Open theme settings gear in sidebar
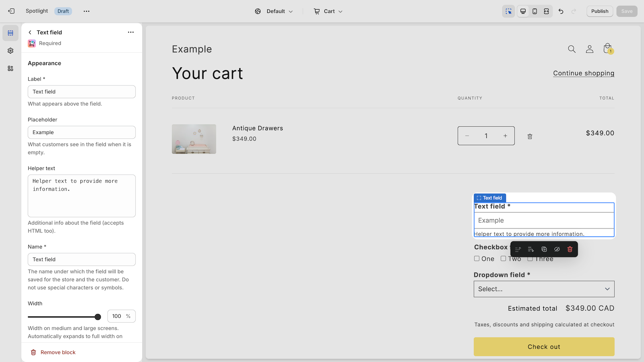 (x=10, y=51)
